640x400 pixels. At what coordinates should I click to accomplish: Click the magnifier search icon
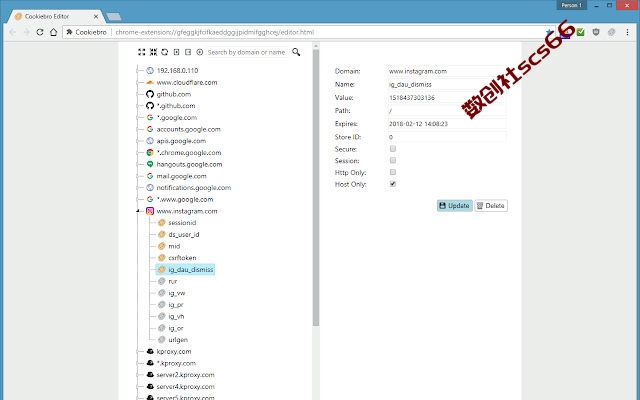296,52
